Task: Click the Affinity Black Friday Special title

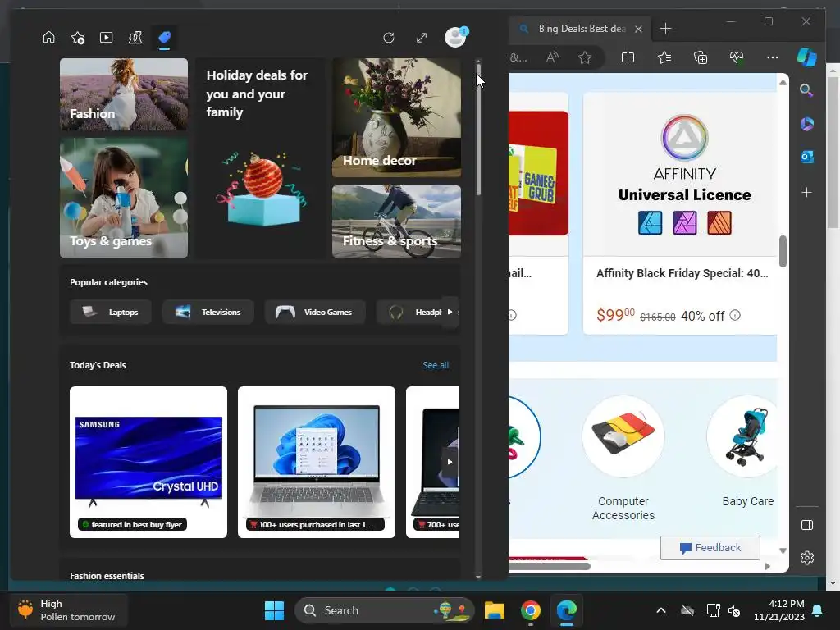Action: coord(682,273)
